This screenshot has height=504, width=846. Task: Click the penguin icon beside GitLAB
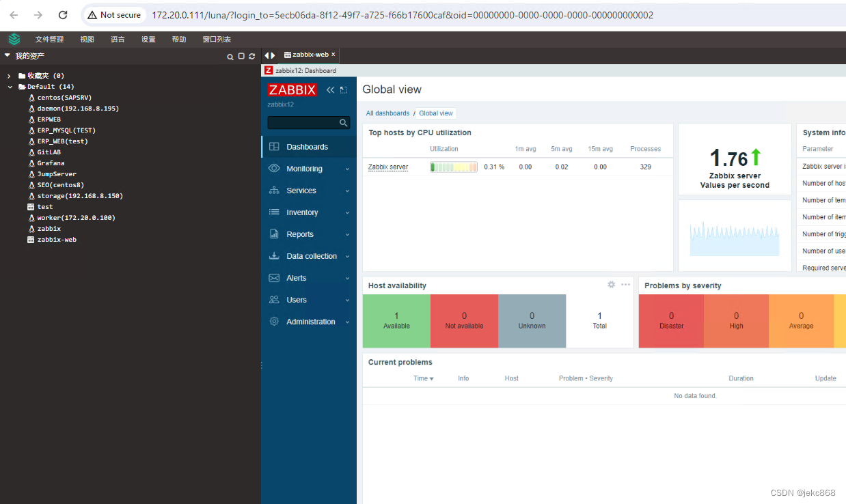point(31,152)
